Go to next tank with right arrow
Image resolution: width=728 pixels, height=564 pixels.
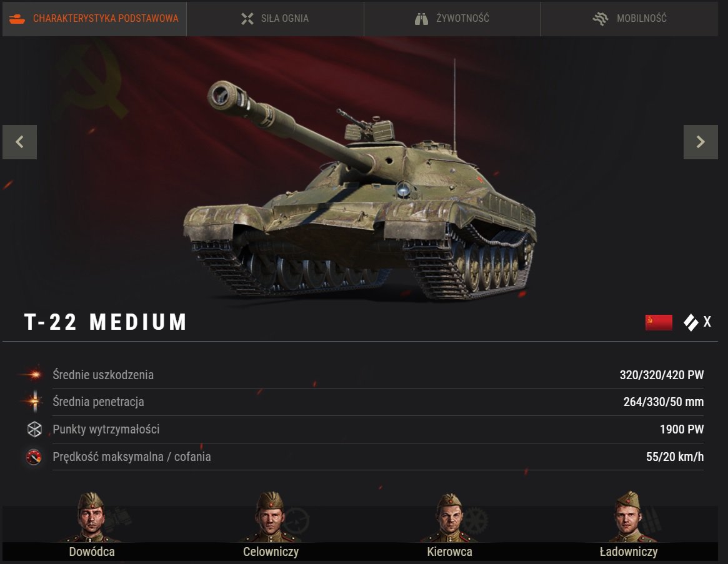[701, 142]
